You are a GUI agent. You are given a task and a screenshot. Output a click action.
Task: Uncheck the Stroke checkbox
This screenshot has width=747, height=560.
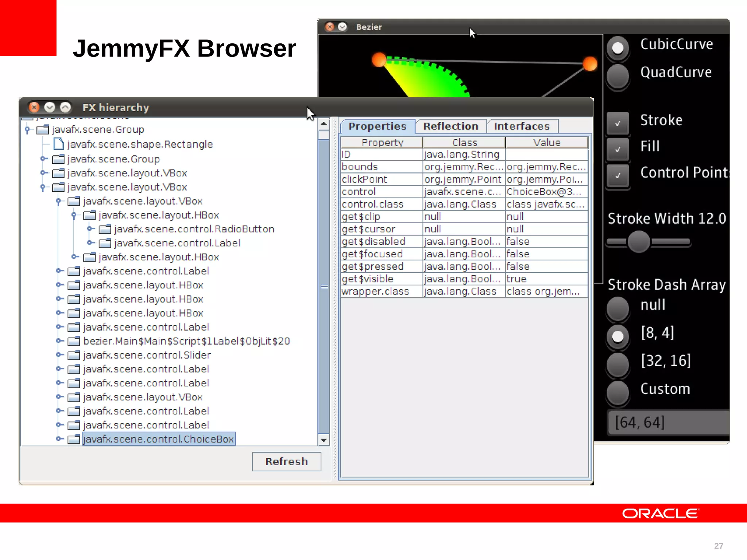click(x=618, y=123)
